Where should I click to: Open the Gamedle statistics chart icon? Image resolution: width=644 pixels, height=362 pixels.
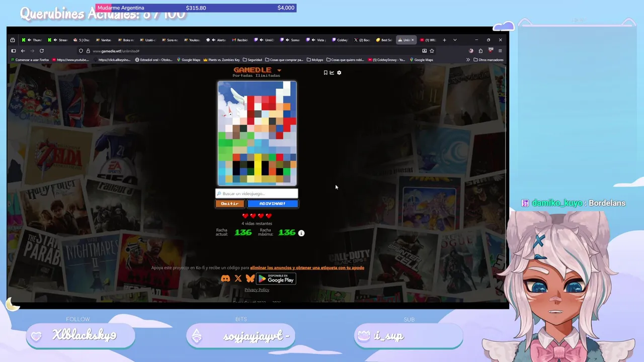[x=332, y=72]
